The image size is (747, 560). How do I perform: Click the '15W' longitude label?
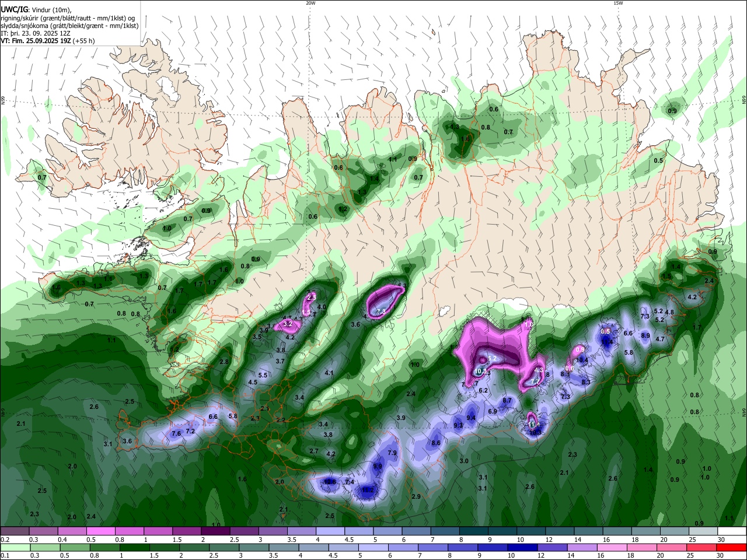tap(618, 3)
